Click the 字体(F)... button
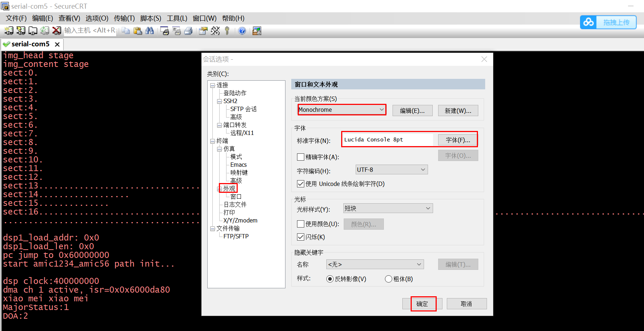644x331 pixels. pyautogui.click(x=457, y=140)
